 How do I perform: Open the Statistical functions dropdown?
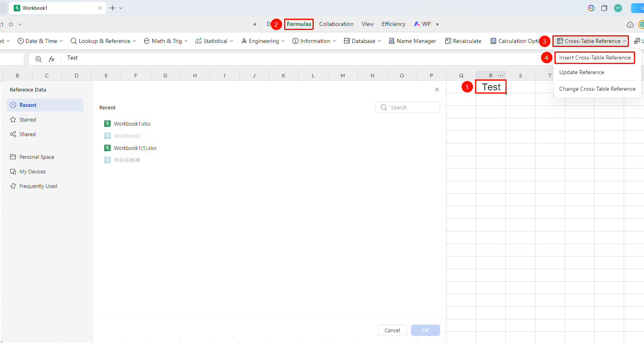coord(214,41)
